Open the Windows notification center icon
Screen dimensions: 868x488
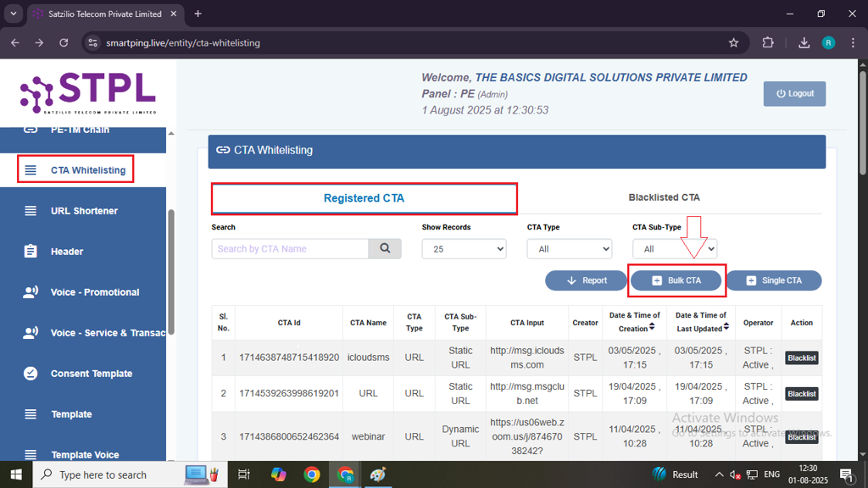847,474
